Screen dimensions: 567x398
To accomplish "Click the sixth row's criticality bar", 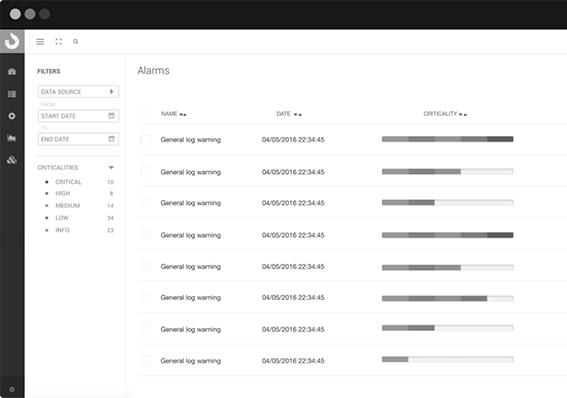I will tap(448, 299).
